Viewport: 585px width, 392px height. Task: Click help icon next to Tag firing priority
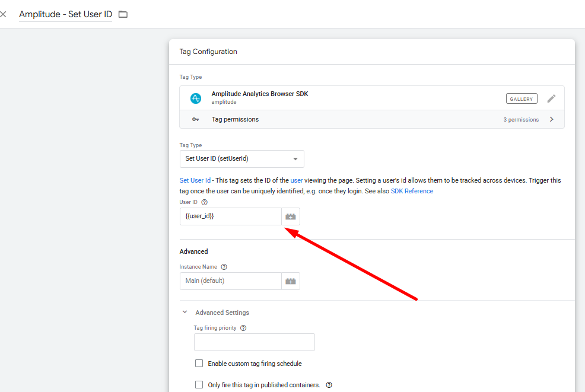click(x=243, y=328)
